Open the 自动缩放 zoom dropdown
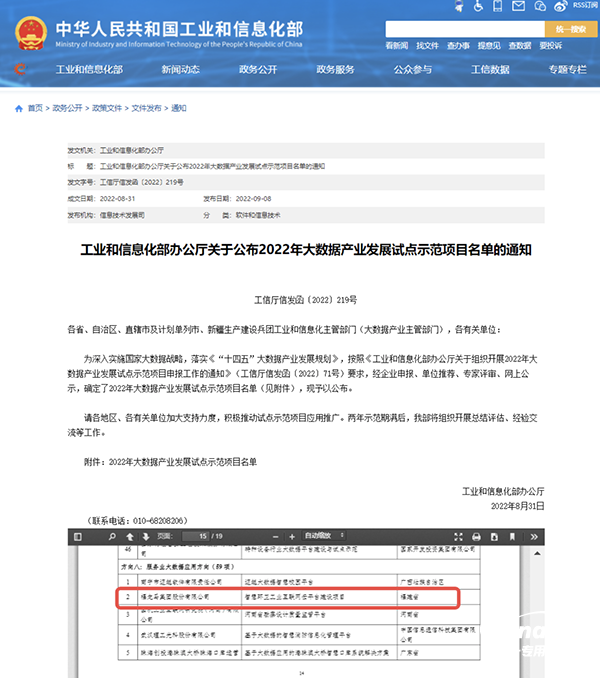Viewport: 600px width, 678px height. (x=324, y=536)
